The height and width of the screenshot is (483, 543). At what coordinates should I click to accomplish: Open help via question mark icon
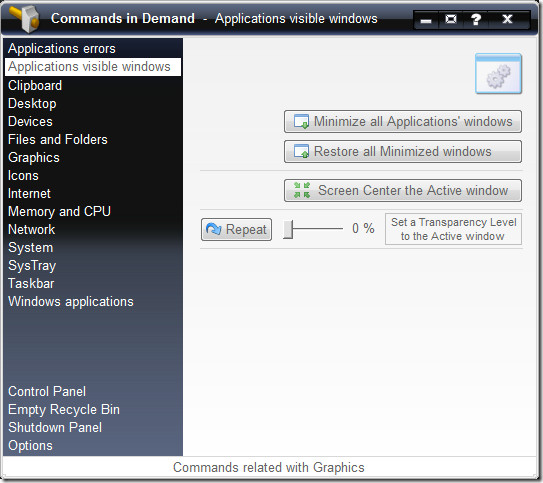[476, 19]
